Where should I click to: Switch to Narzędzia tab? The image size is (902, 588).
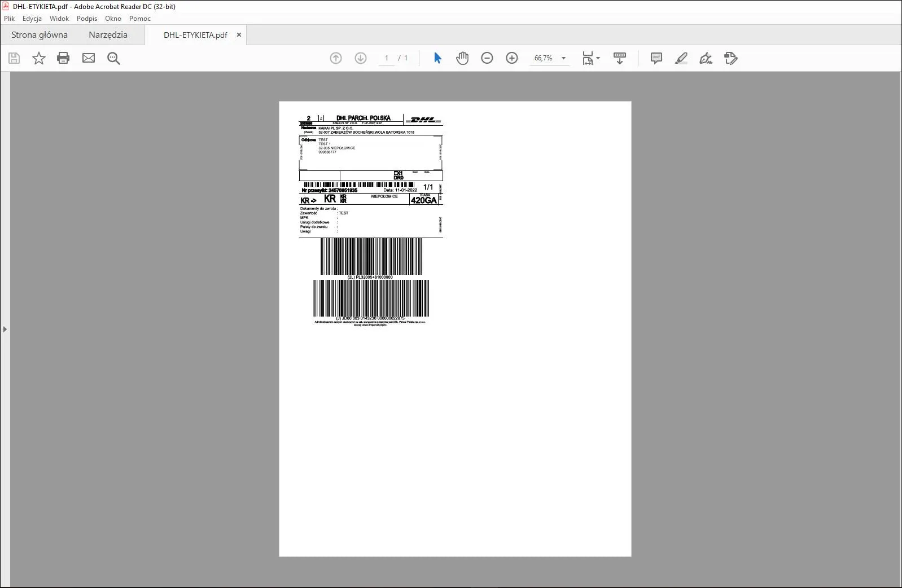point(108,35)
